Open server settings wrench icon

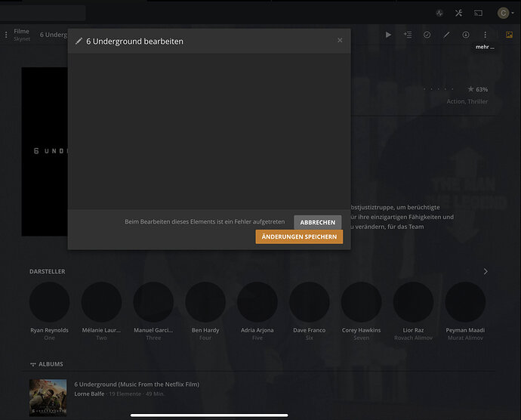[458, 13]
